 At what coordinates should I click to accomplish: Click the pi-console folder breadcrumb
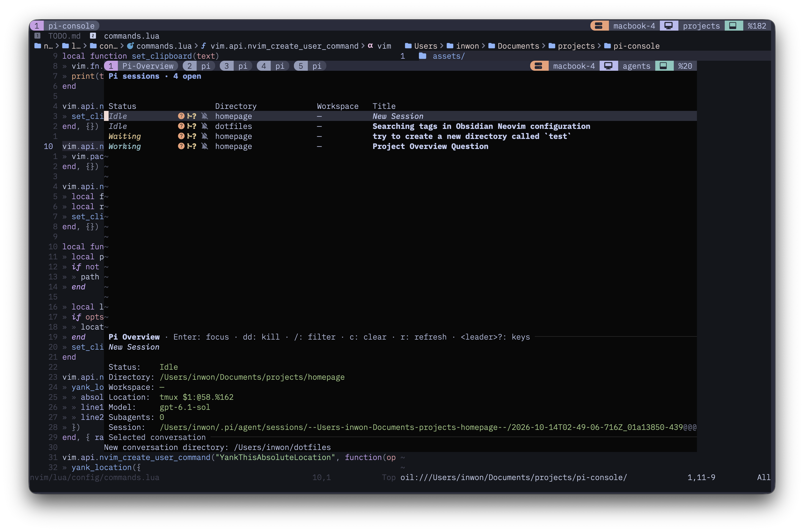click(x=632, y=46)
